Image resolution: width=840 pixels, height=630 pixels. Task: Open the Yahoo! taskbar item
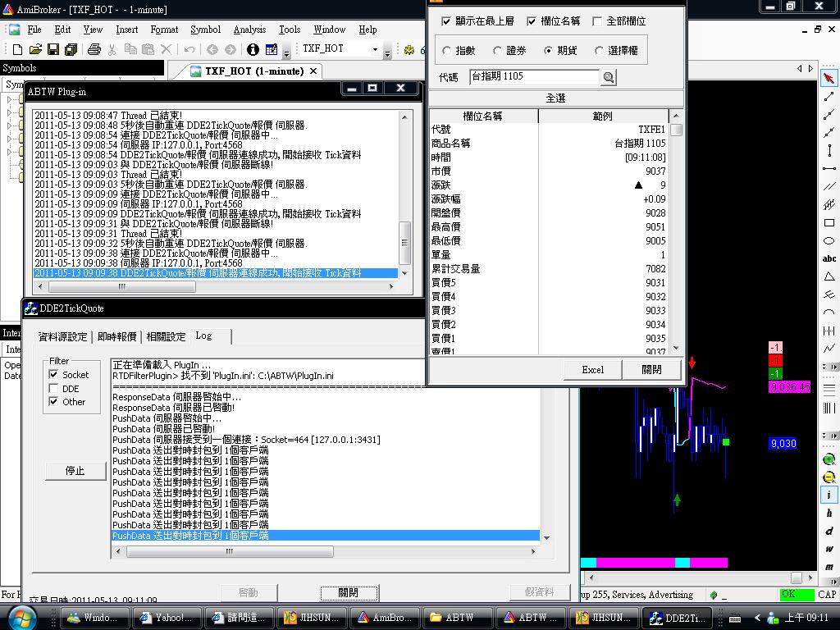coord(166,618)
